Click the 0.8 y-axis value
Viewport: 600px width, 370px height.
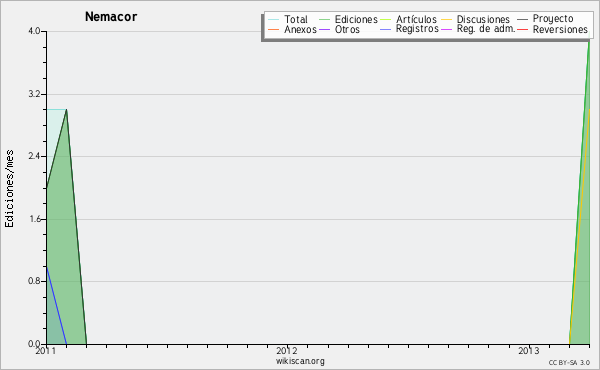(34, 281)
